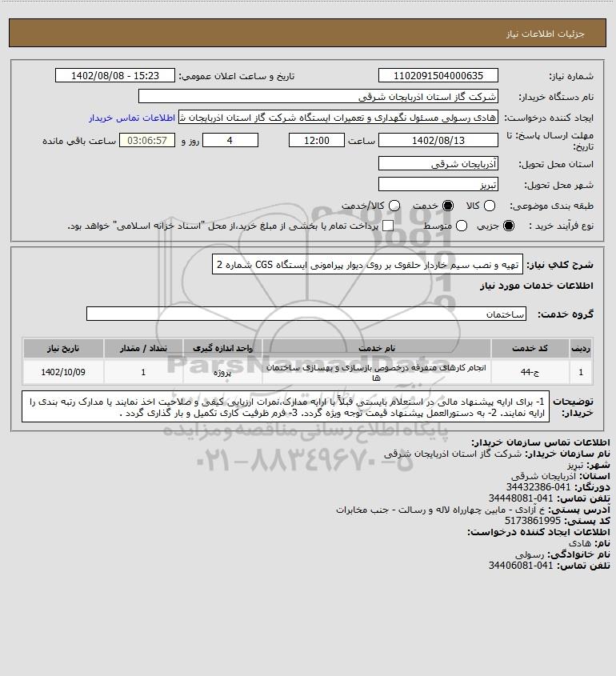Click the remaining time field 03:06:57
Viewport: 616px width, 676px height.
coord(147,140)
